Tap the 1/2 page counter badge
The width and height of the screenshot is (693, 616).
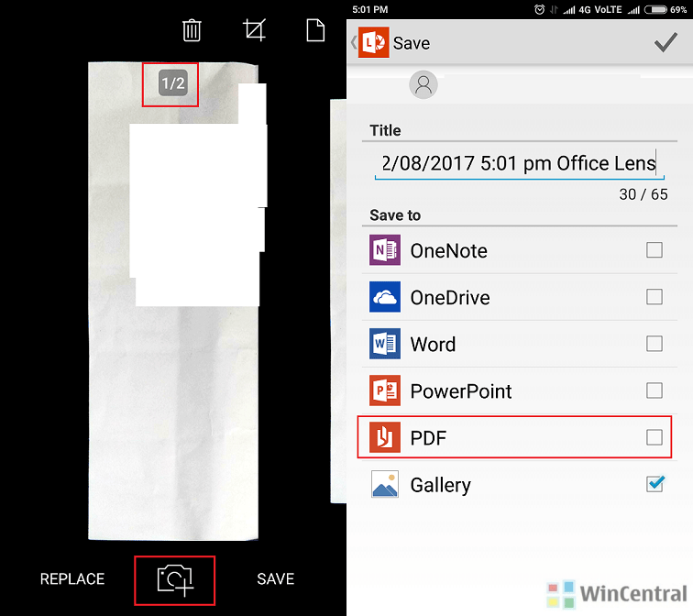click(173, 83)
